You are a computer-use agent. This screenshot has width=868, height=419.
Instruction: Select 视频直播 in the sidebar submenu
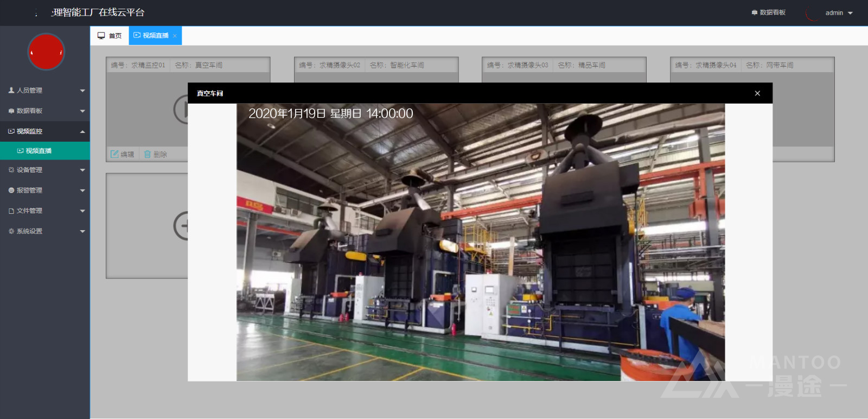click(x=39, y=151)
